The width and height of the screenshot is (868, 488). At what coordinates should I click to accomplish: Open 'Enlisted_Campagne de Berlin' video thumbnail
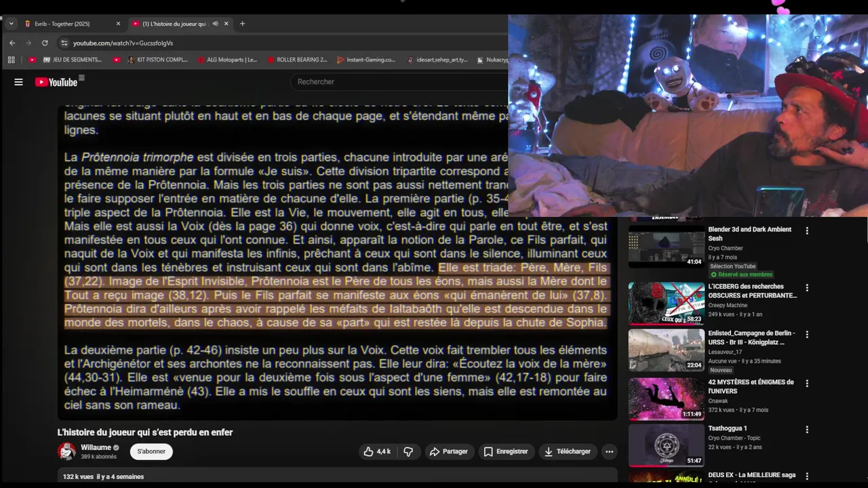666,350
